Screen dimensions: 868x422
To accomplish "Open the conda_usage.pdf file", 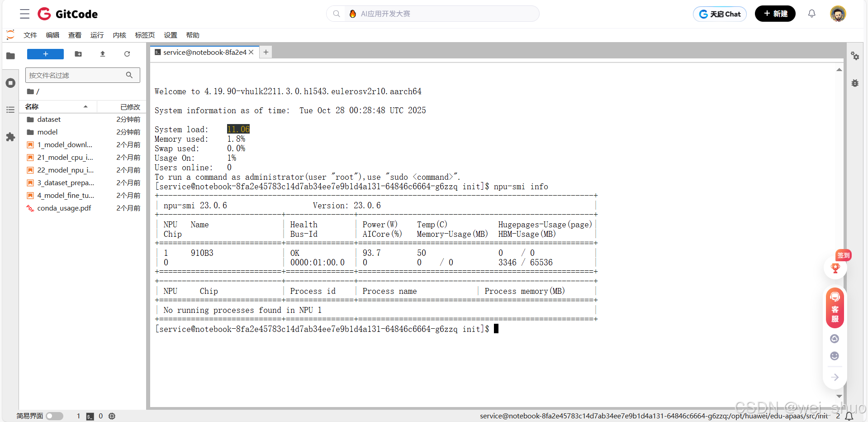I will (83, 208).
